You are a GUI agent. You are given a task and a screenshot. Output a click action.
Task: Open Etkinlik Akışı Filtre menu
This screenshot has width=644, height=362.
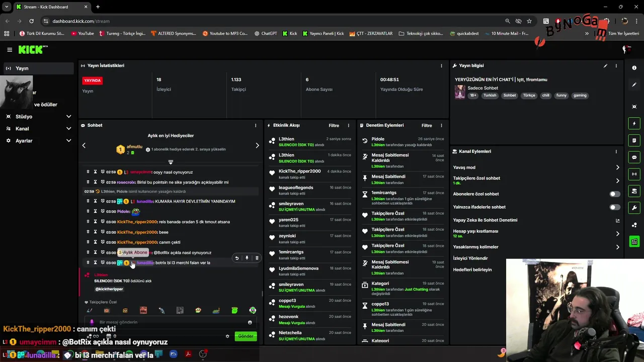coord(334,126)
